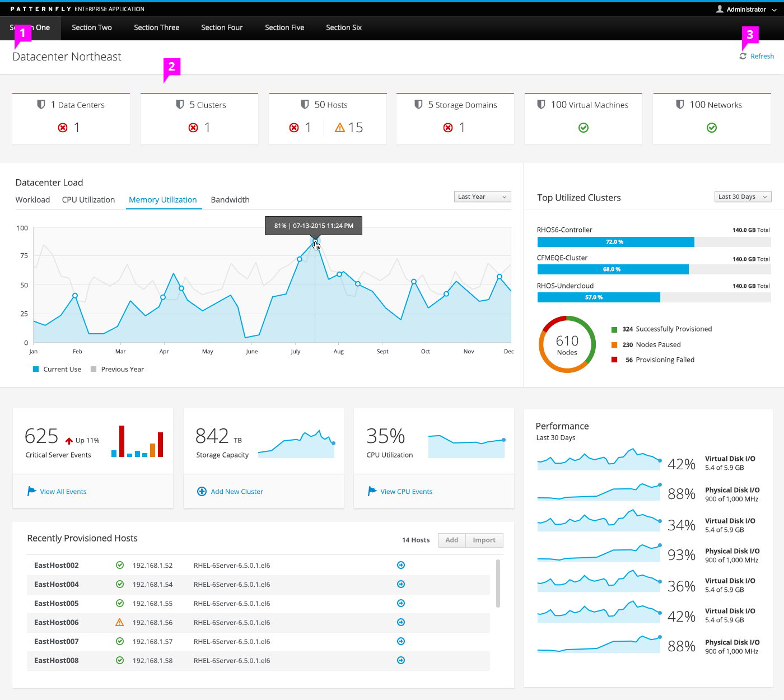Click the Critical Server Events bar chart
The image size is (784, 700).
[137, 441]
